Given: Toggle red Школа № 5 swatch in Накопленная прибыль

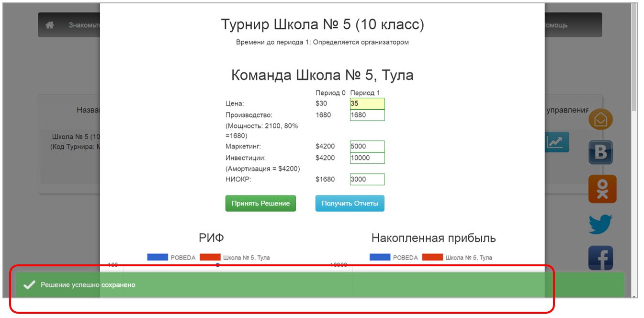Looking at the screenshot, I should pyautogui.click(x=432, y=257).
